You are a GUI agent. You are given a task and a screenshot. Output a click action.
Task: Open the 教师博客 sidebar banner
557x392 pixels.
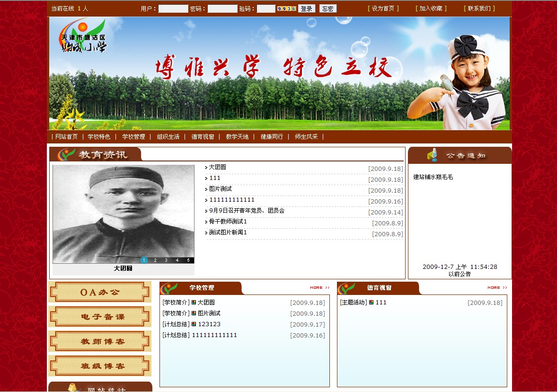[x=100, y=341]
